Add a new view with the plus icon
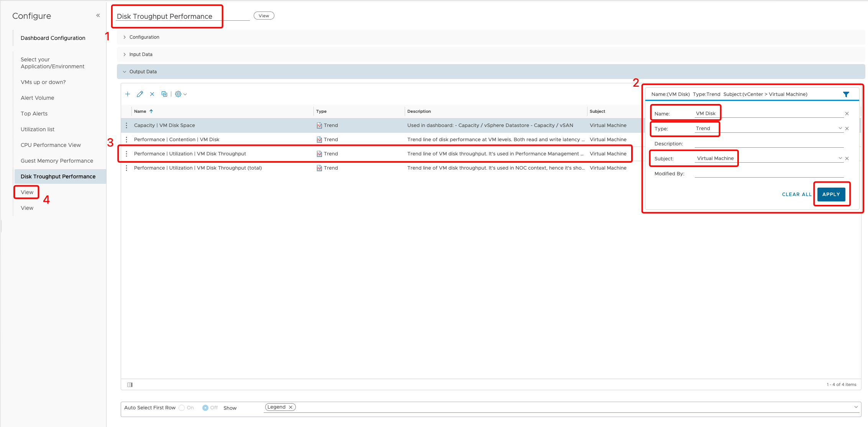The image size is (868, 427). (128, 94)
